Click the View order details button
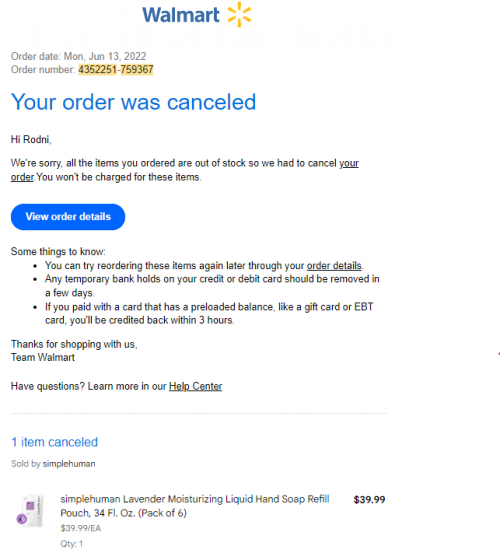The image size is (500, 560). click(68, 217)
